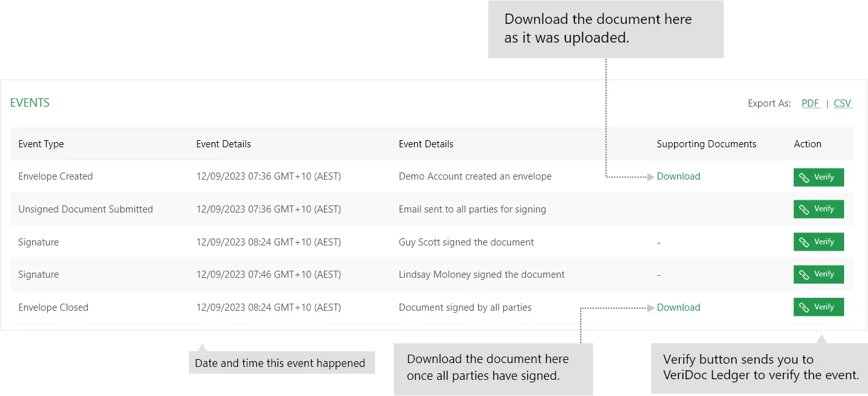Export events as CSV

pyautogui.click(x=843, y=103)
